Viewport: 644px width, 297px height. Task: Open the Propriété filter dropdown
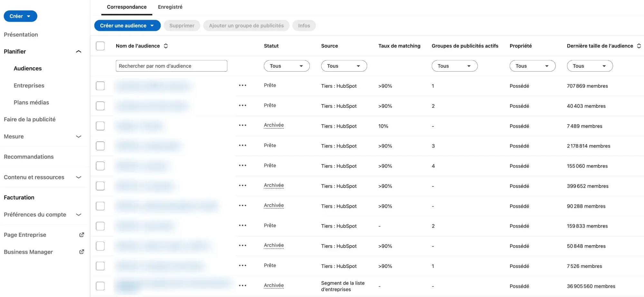pos(532,66)
